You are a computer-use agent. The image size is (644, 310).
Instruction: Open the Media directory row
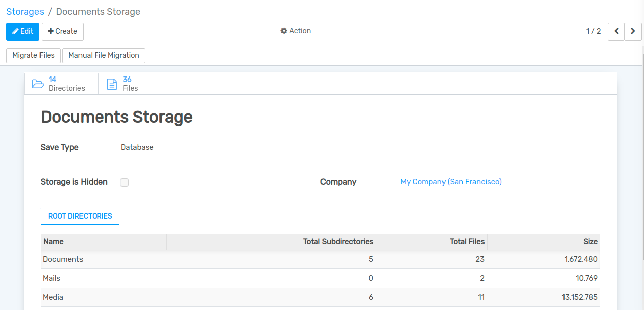tap(53, 297)
